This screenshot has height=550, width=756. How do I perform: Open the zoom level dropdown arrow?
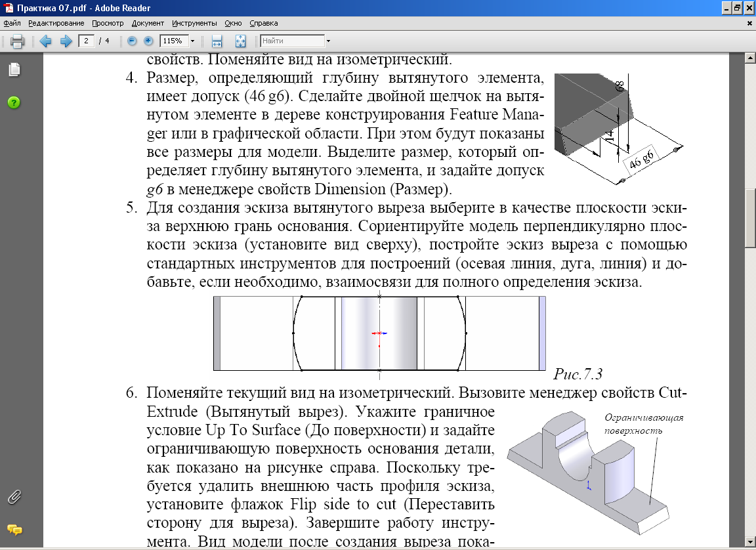[192, 41]
